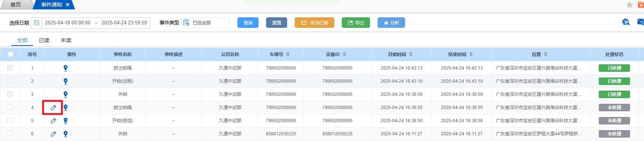
Task: Check the checkbox for row 4
Action: 10,107
